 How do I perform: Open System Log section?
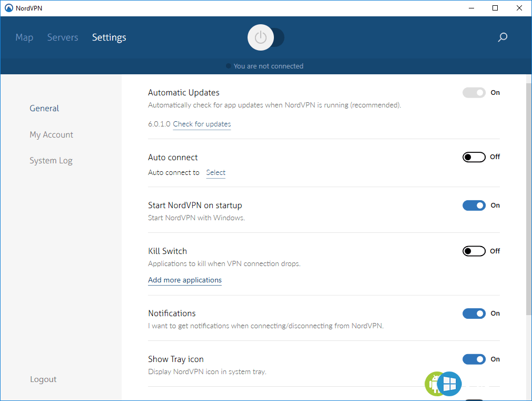[x=51, y=161]
